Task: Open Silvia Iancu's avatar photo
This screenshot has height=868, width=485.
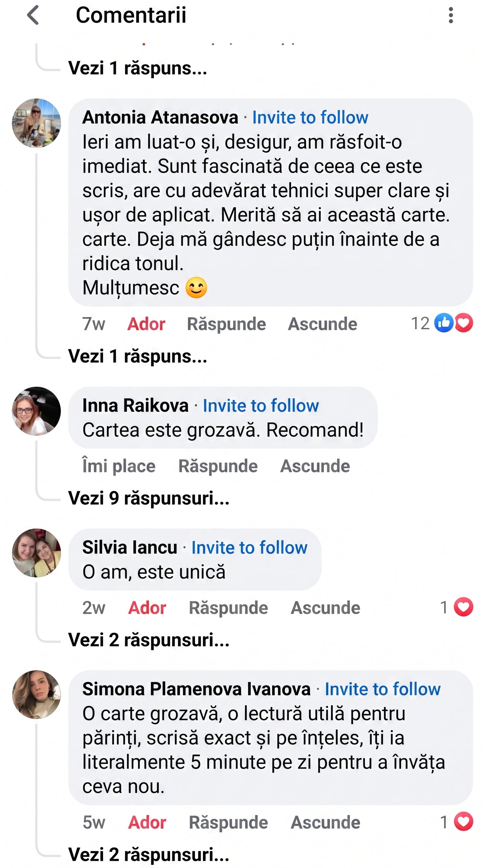Action: pyautogui.click(x=36, y=553)
